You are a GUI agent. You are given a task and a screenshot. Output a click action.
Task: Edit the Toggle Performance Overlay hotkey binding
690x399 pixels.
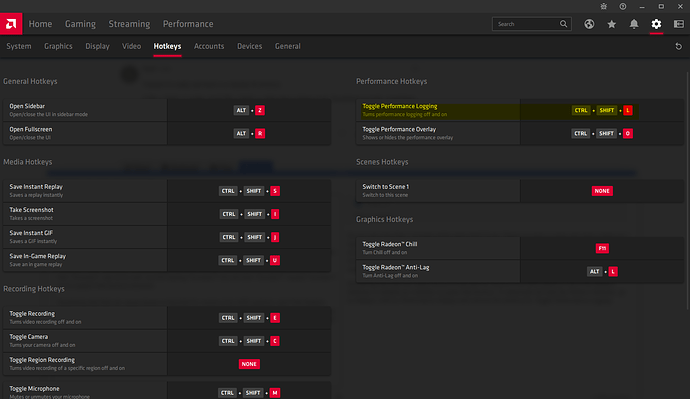(602, 133)
